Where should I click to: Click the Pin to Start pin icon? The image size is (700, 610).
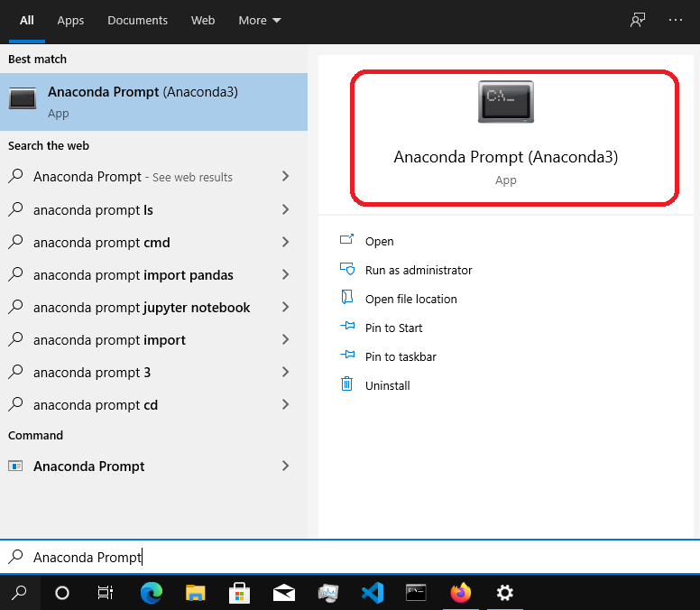[347, 327]
